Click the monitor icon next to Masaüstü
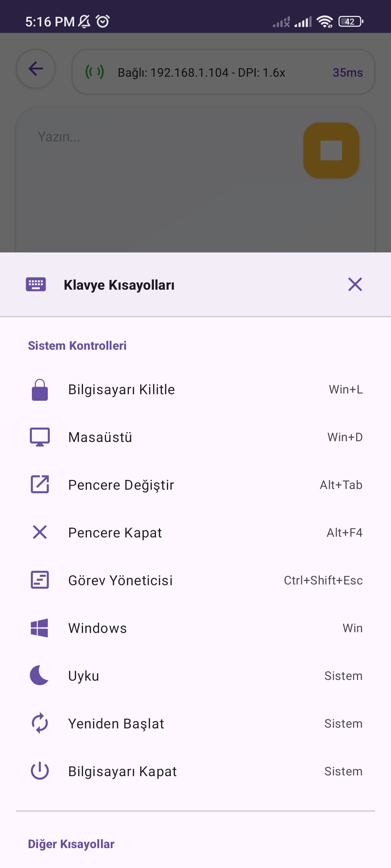Viewport: 391px width, 868px height. click(40, 437)
